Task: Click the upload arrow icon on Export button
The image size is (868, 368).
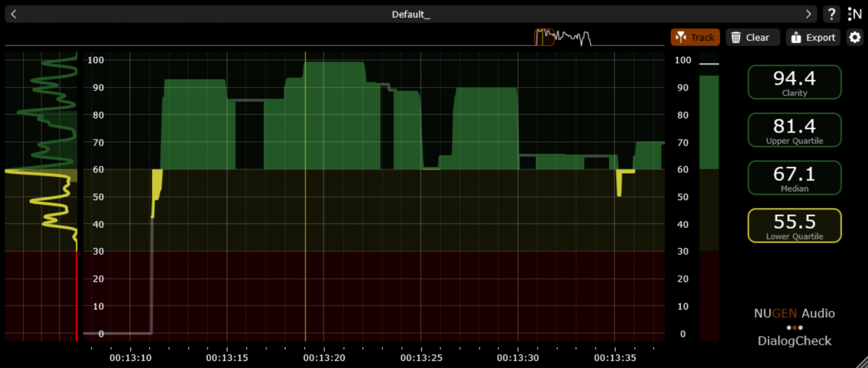Action: coord(797,37)
